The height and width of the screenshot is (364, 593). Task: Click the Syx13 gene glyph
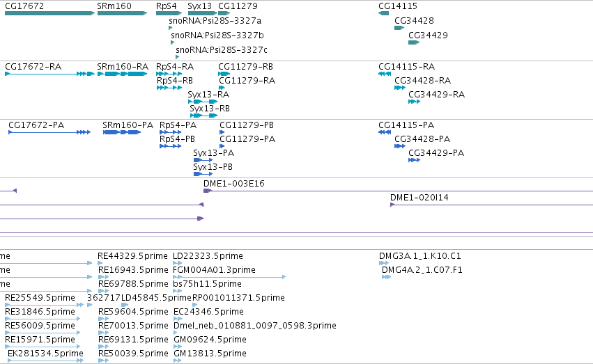pyautogui.click(x=203, y=13)
